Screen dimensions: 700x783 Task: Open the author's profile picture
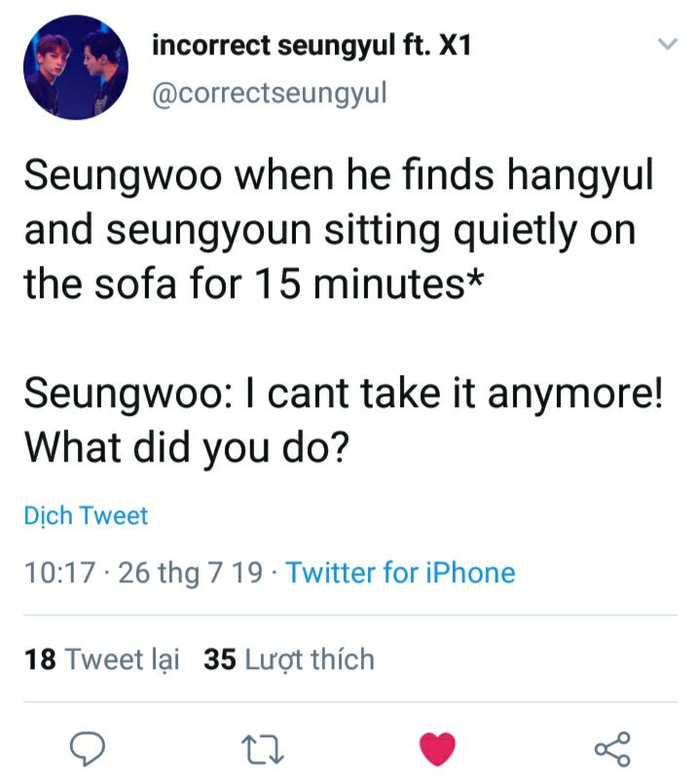[75, 66]
